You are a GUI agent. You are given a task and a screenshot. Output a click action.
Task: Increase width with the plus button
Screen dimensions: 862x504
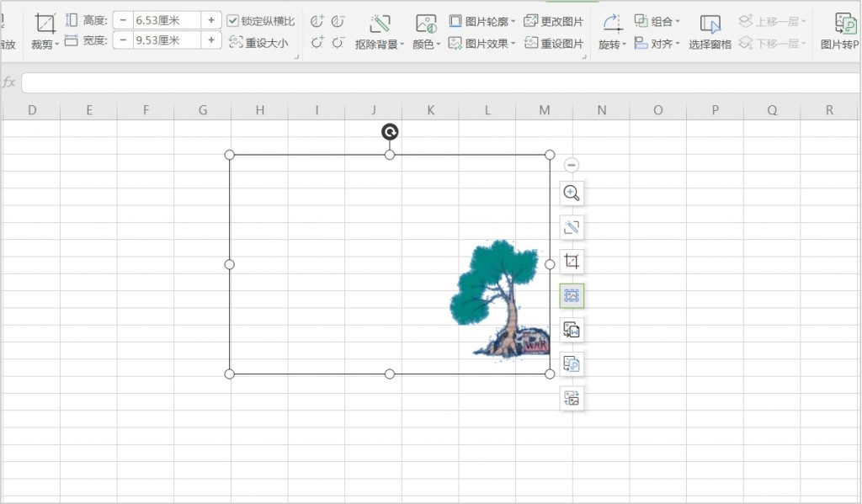pos(211,40)
